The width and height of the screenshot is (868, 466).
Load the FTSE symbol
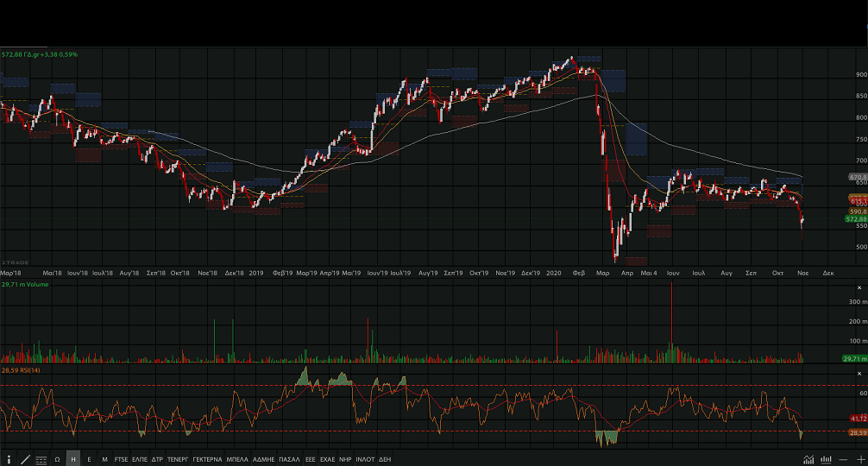(x=121, y=459)
